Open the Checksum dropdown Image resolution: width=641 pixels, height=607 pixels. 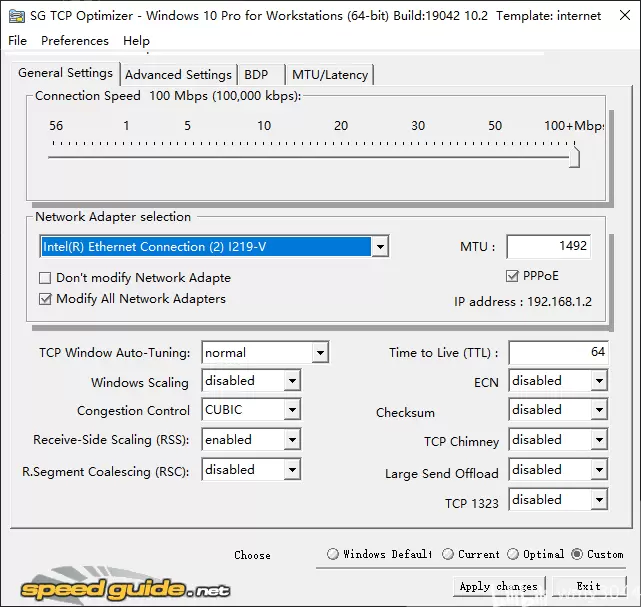pos(558,410)
